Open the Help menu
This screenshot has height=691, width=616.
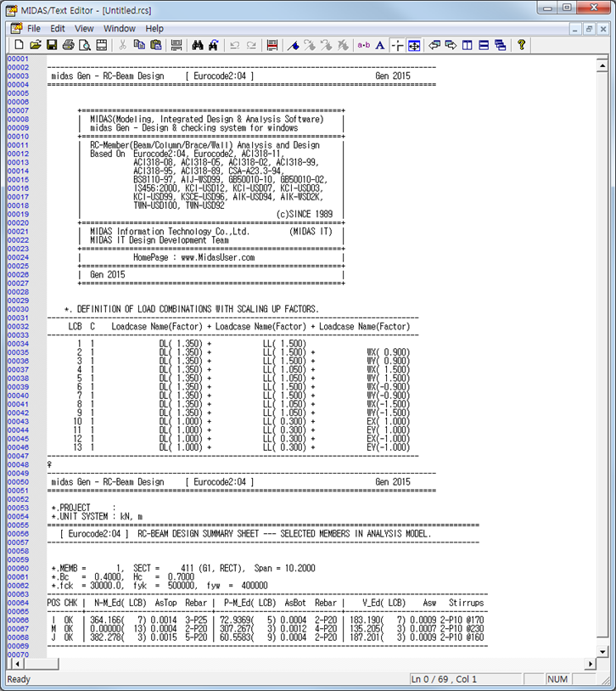pos(154,28)
